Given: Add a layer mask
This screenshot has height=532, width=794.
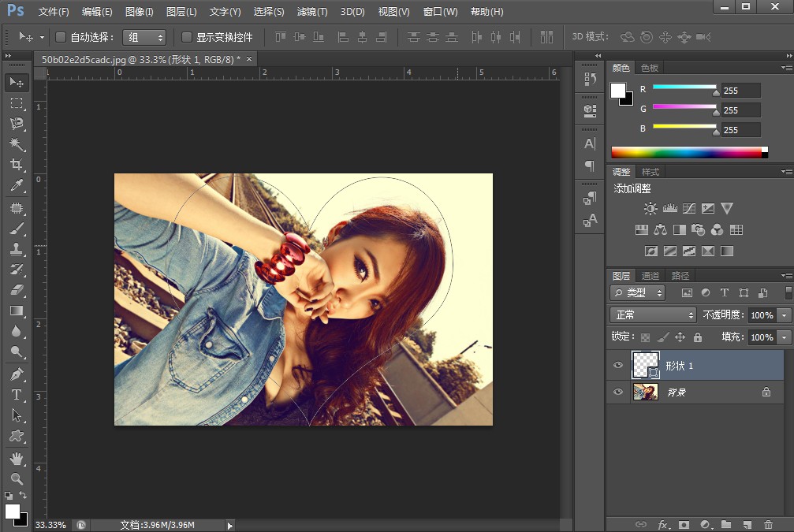Looking at the screenshot, I should click(x=684, y=524).
